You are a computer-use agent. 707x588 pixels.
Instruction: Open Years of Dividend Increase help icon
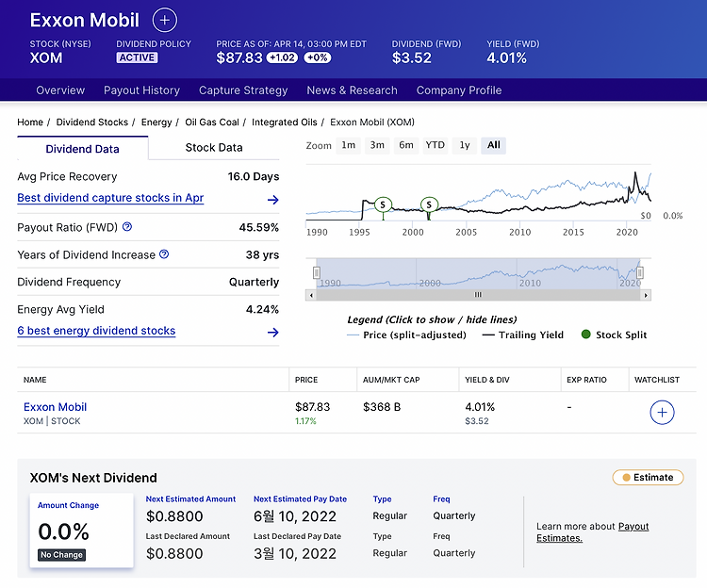164,254
